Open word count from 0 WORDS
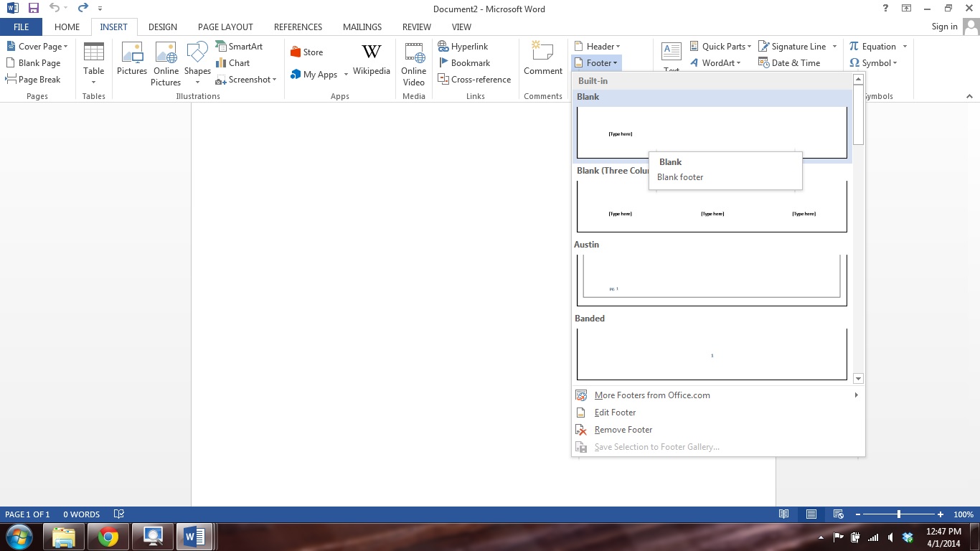 tap(81, 514)
